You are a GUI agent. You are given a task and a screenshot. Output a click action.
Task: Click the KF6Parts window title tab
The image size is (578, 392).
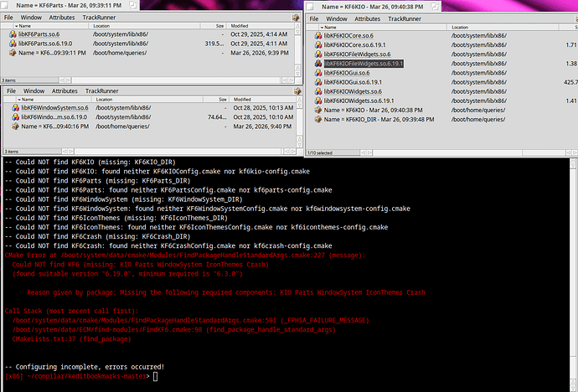69,5
